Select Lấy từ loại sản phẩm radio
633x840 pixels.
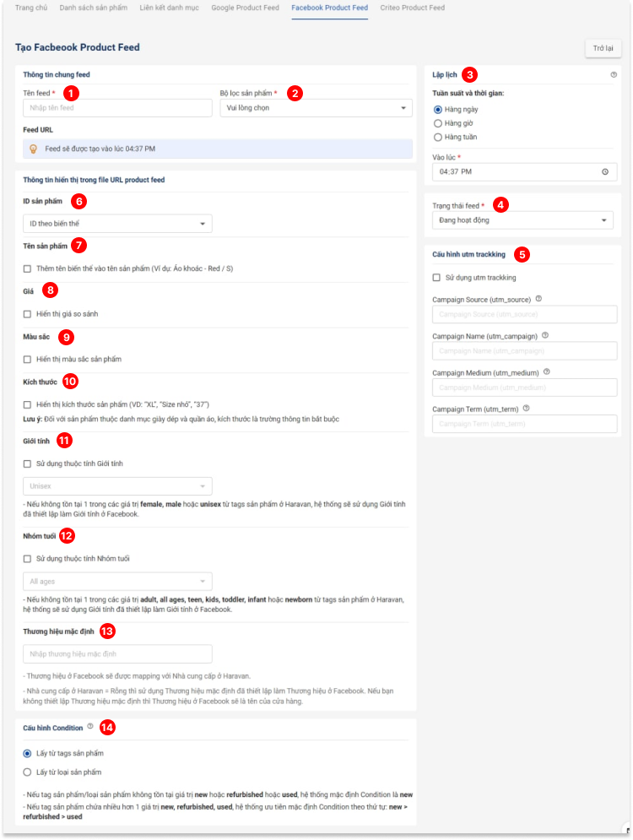27,772
